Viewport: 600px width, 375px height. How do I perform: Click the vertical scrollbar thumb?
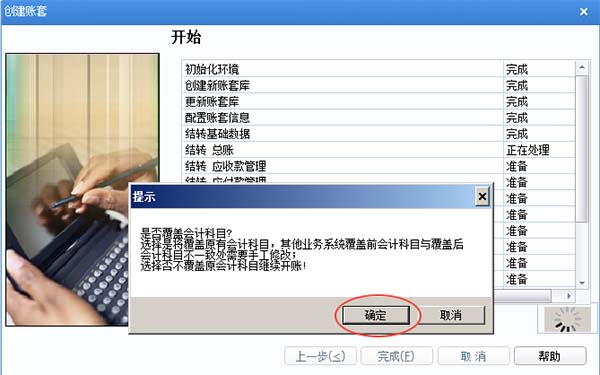click(582, 148)
